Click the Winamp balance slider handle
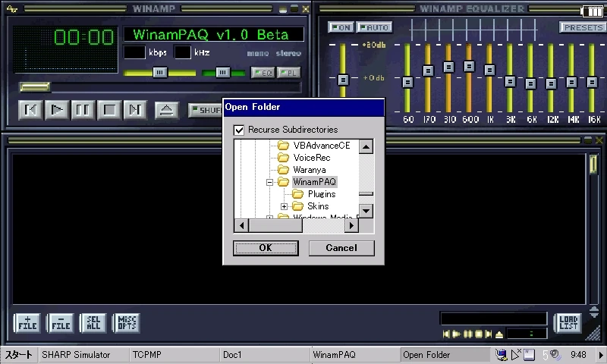Screen dimensions: 607x364 (x=222, y=72)
